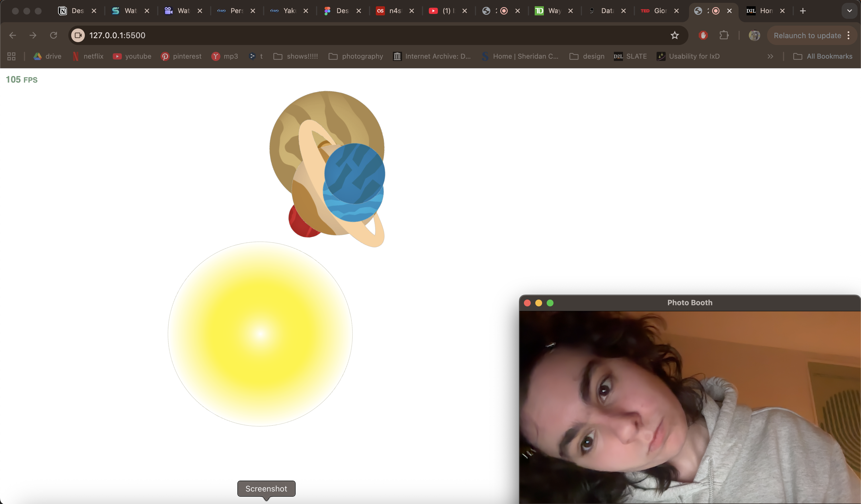Image resolution: width=861 pixels, height=504 pixels.
Task: Bookmark this page using the star icon
Action: [x=675, y=35]
